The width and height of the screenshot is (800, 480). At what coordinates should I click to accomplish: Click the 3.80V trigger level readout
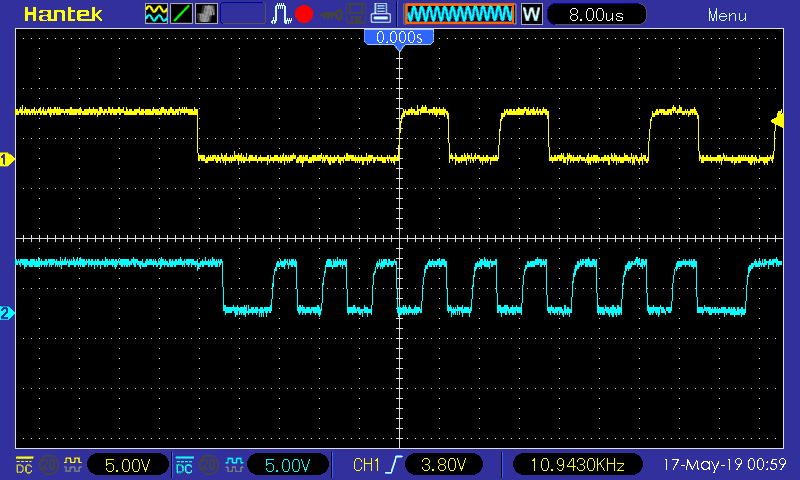(x=443, y=465)
